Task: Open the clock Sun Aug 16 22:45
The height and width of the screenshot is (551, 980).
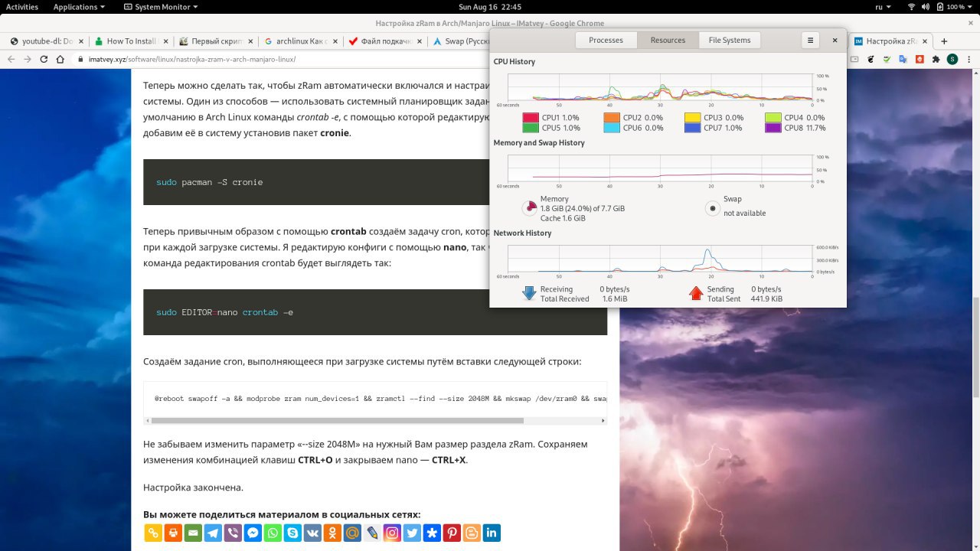Action: click(490, 7)
